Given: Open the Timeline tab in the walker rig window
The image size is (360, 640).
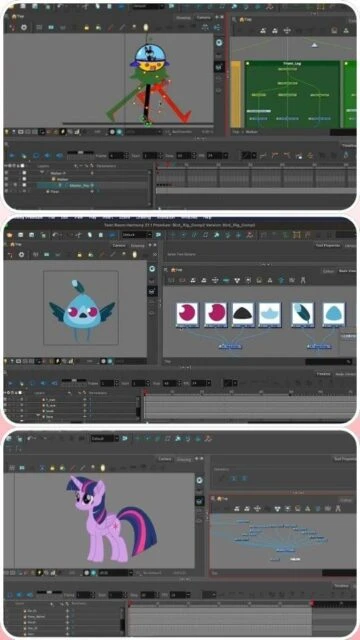Looking at the screenshot, I should pyautogui.click(x=349, y=145).
